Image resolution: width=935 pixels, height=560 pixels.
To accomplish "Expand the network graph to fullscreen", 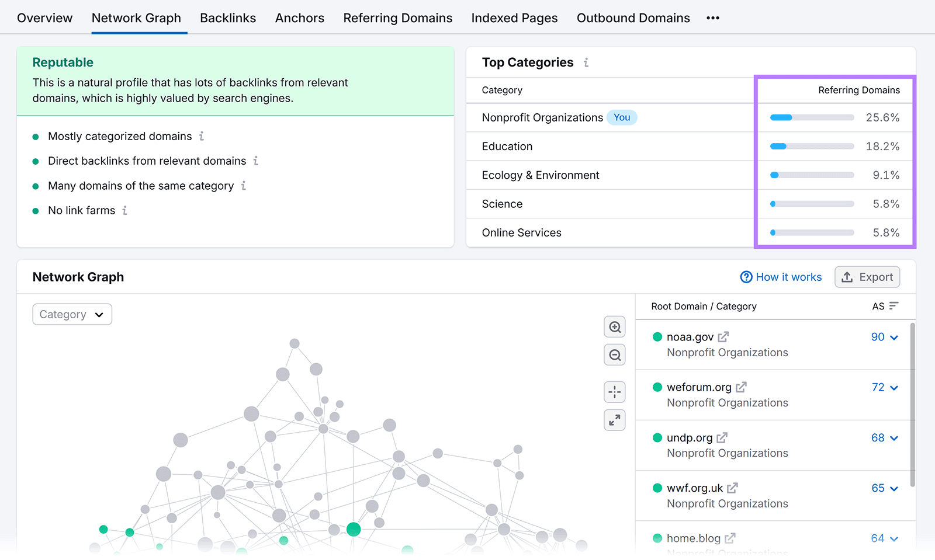I will pyautogui.click(x=614, y=420).
